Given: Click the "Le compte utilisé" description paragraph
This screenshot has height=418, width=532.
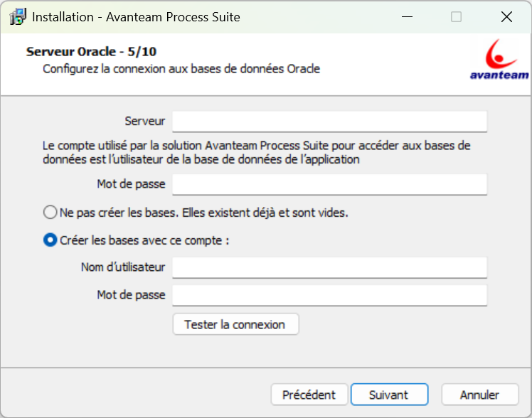Looking at the screenshot, I should pyautogui.click(x=256, y=153).
